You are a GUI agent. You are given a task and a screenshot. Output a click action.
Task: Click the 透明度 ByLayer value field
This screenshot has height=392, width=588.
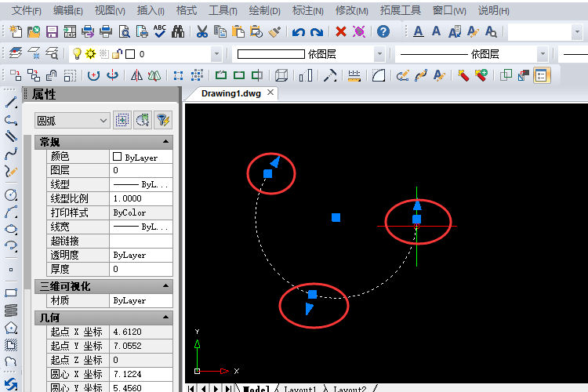pos(141,255)
